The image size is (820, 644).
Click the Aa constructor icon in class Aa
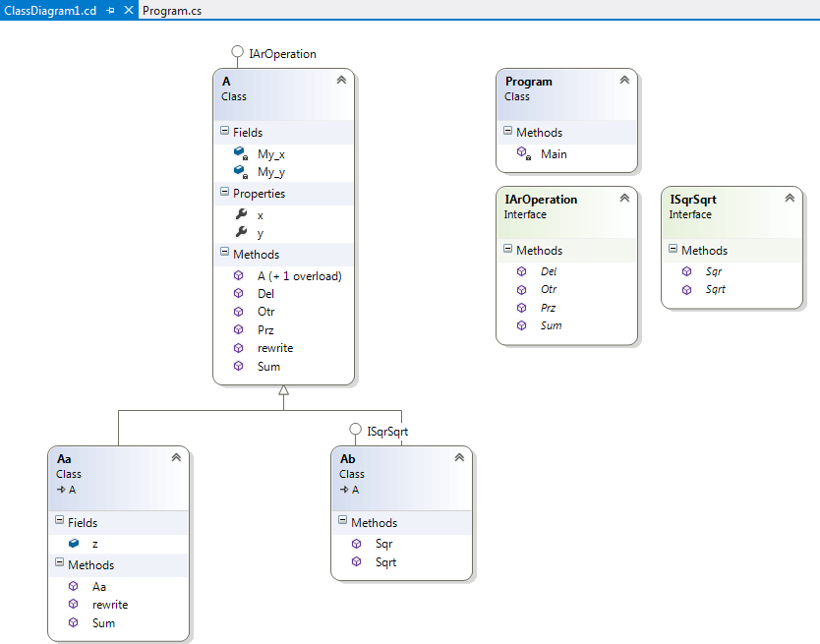tap(73, 586)
